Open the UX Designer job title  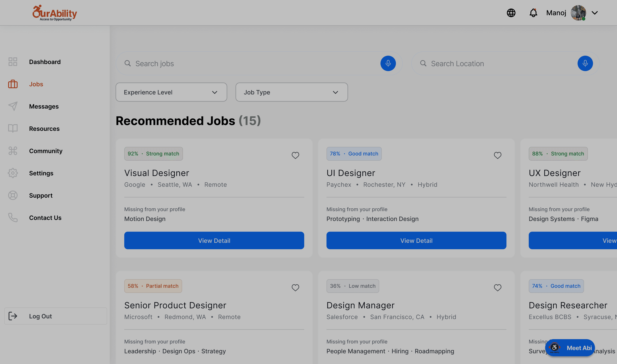tap(555, 173)
